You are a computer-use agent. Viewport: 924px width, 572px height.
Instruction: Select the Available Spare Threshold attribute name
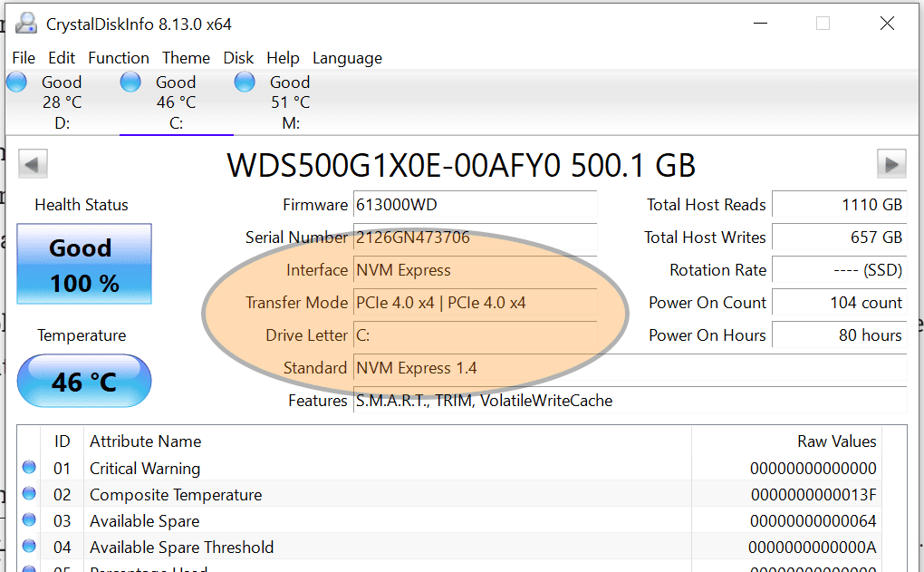[x=181, y=548]
